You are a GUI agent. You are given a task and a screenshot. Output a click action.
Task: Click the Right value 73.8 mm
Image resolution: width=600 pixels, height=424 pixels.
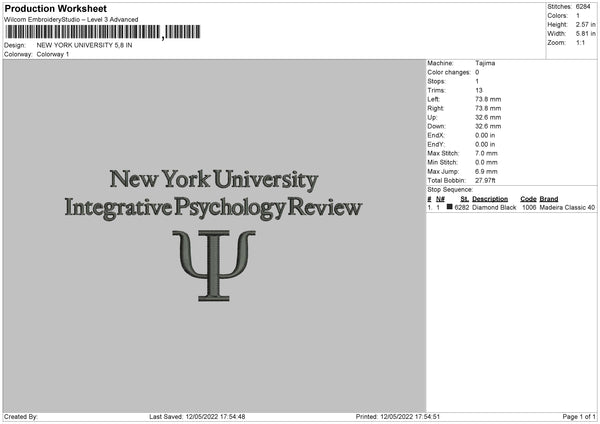tap(488, 108)
